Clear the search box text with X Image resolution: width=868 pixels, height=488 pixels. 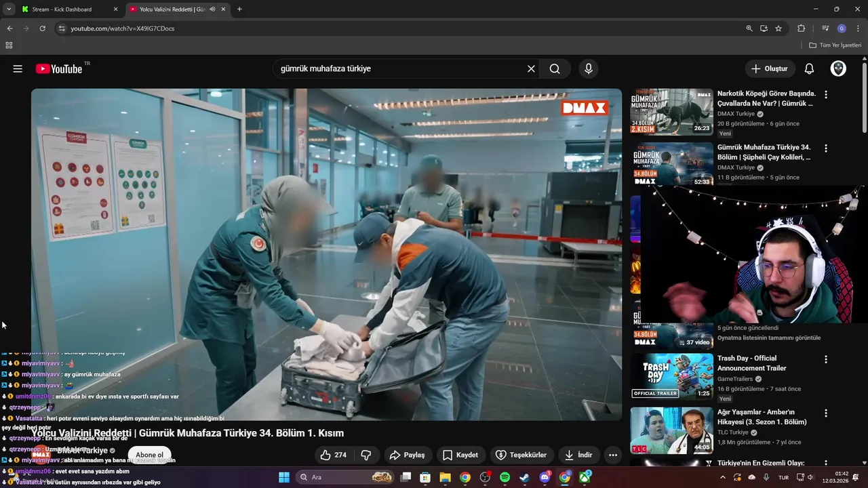pyautogui.click(x=531, y=68)
